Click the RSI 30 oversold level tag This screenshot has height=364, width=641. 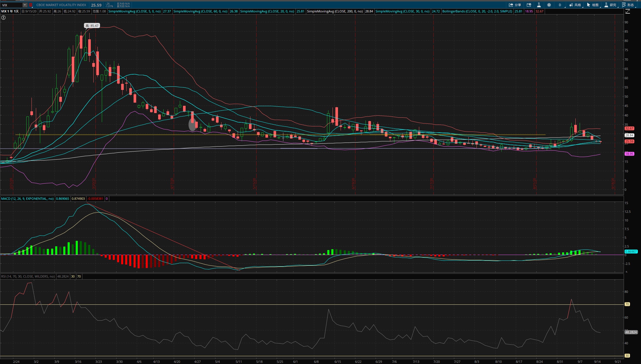tap(627, 356)
